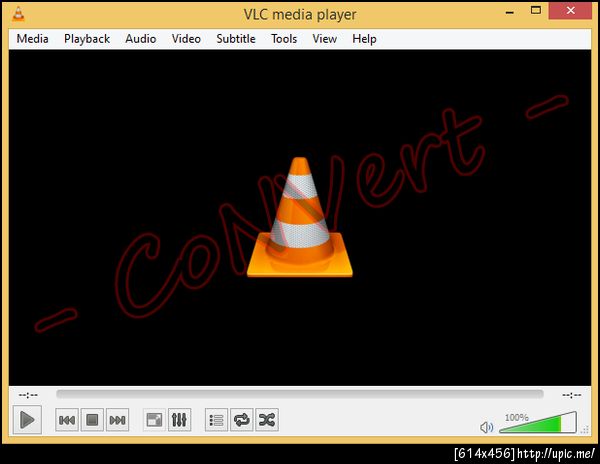This screenshot has width=600, height=464.
Task: Click the elapsed time label
Action: click(28, 395)
